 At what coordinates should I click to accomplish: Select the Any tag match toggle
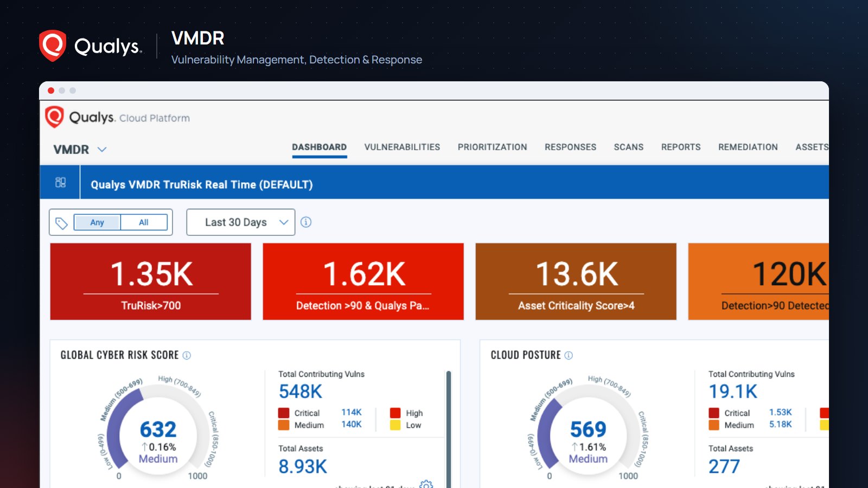97,222
